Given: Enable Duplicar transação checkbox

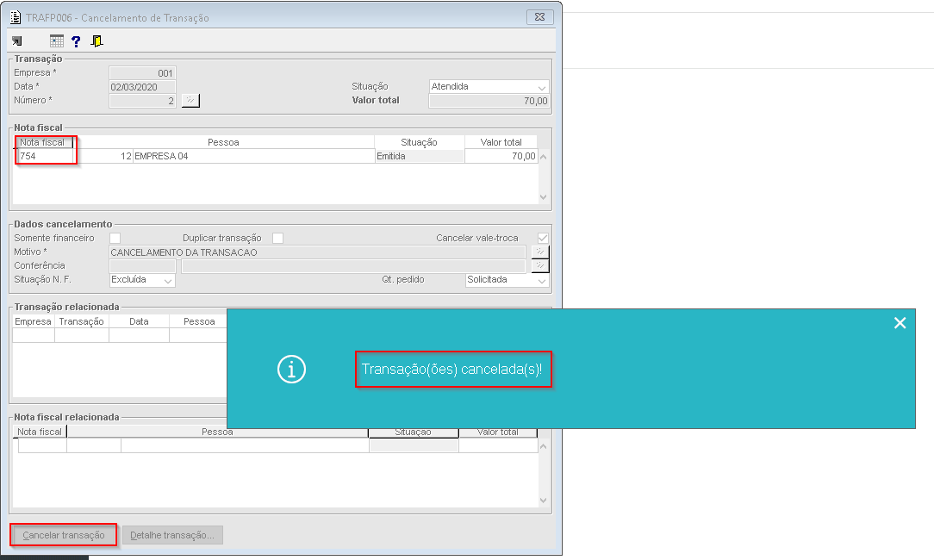Looking at the screenshot, I should click(277, 238).
